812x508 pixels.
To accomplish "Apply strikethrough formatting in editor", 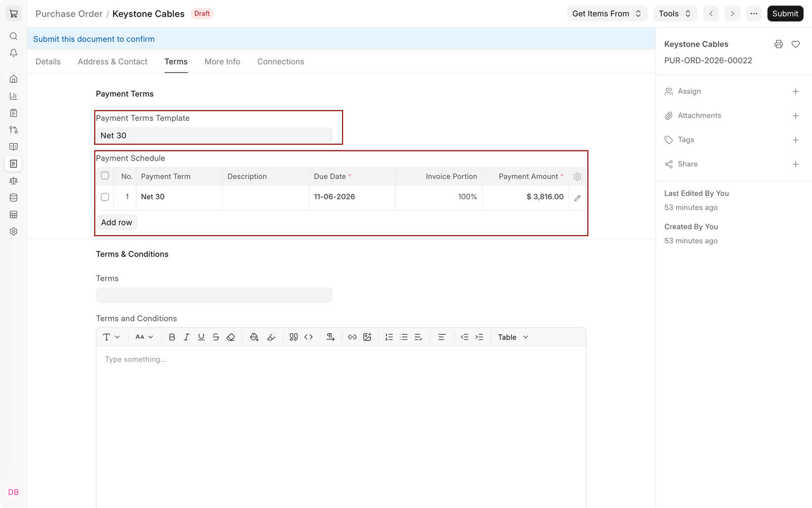I will coord(216,337).
